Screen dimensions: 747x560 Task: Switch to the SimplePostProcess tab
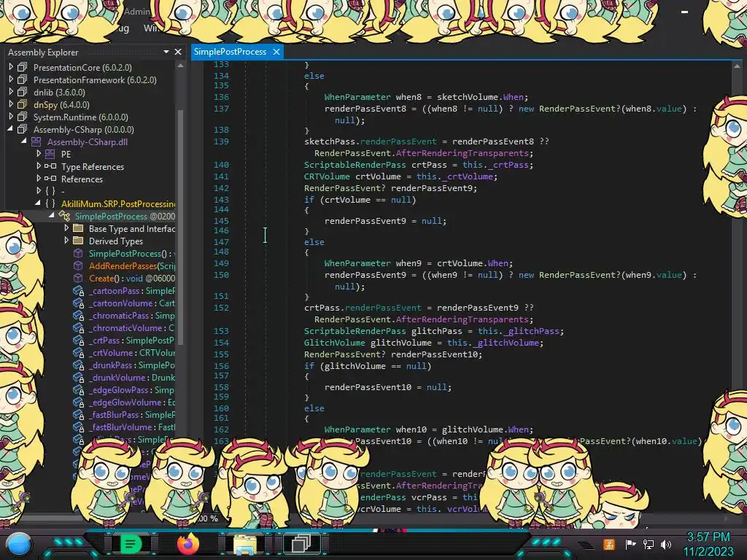click(x=230, y=52)
